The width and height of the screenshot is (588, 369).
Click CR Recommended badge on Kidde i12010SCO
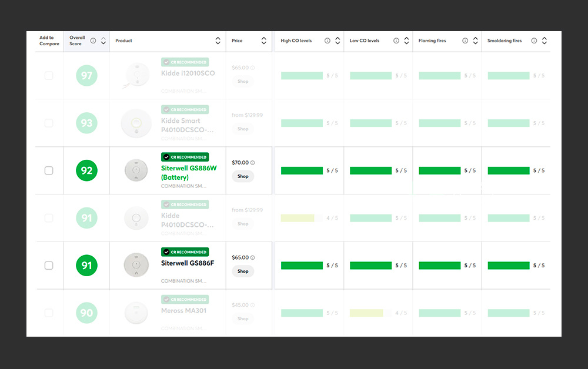coord(185,62)
